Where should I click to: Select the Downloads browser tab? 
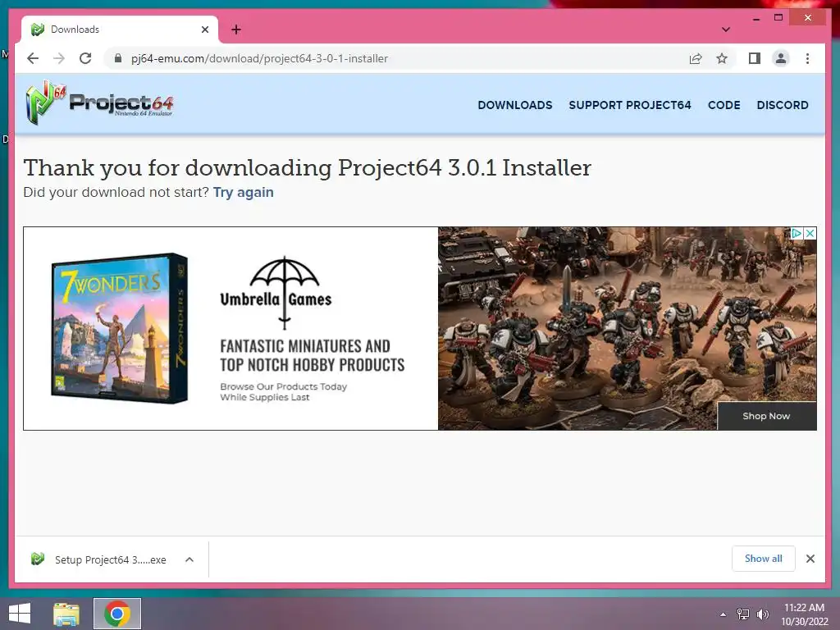click(120, 30)
